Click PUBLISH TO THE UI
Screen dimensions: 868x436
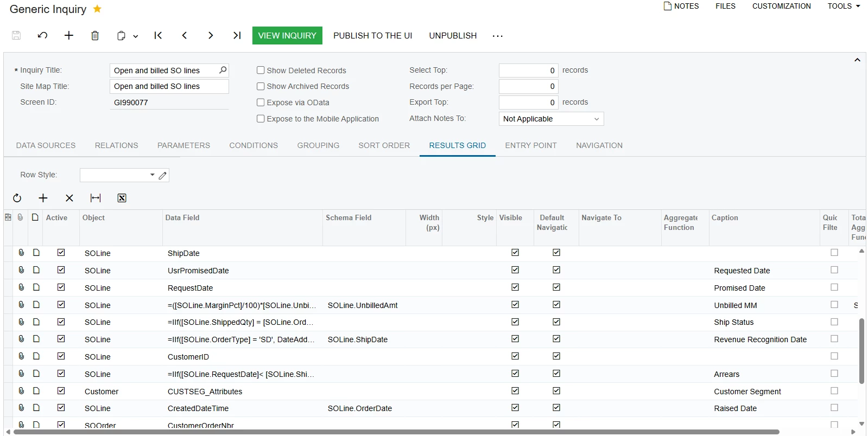373,35
